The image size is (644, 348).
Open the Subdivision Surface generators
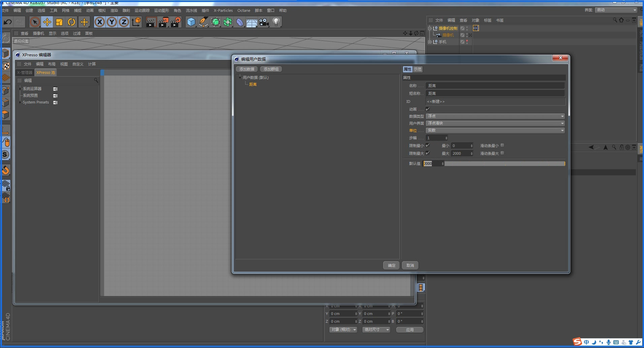click(216, 22)
